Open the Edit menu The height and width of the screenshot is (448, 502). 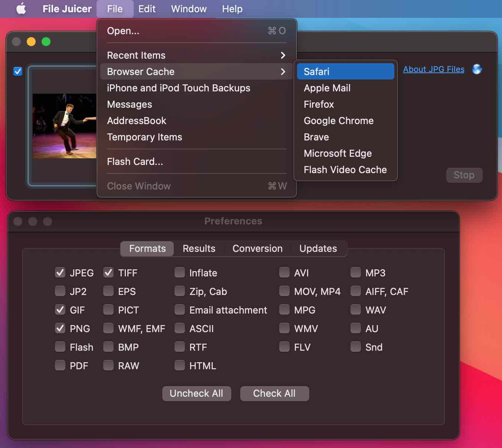point(147,9)
